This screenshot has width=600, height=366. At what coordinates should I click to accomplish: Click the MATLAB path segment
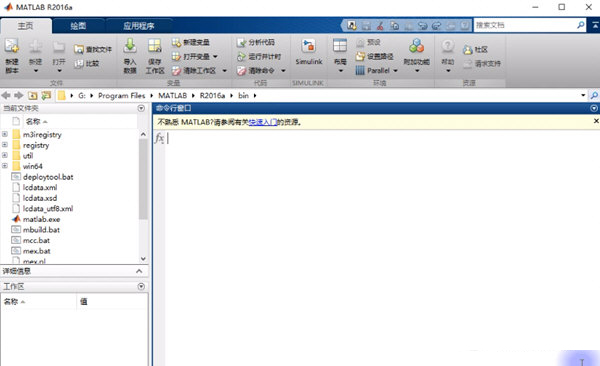173,95
